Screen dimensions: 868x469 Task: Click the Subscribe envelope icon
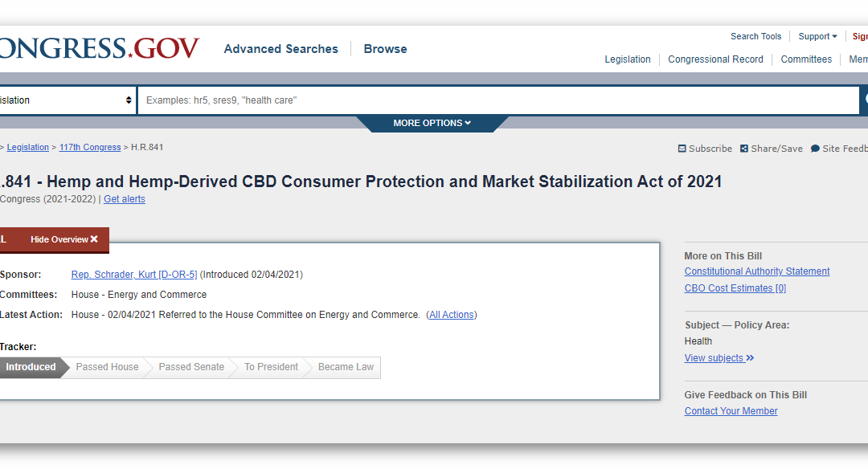pos(682,149)
